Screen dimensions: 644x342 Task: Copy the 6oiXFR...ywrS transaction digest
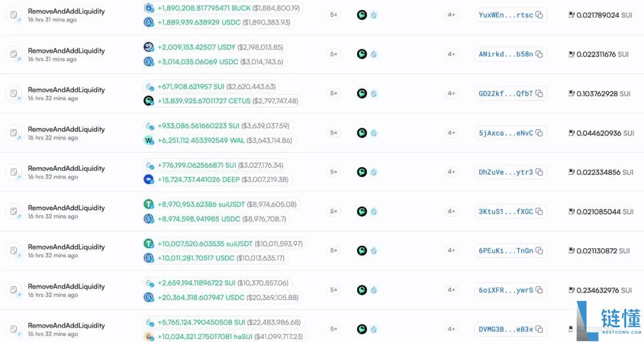click(x=539, y=290)
